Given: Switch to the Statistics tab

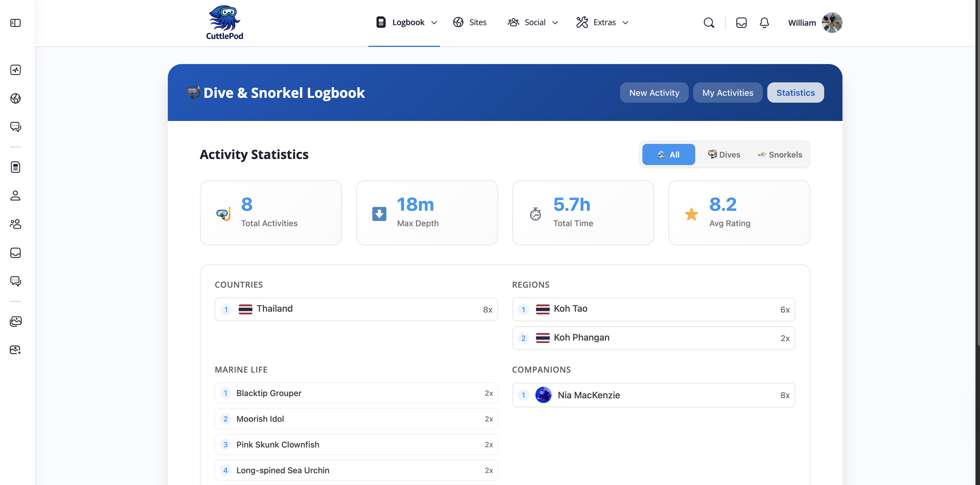Looking at the screenshot, I should tap(795, 92).
